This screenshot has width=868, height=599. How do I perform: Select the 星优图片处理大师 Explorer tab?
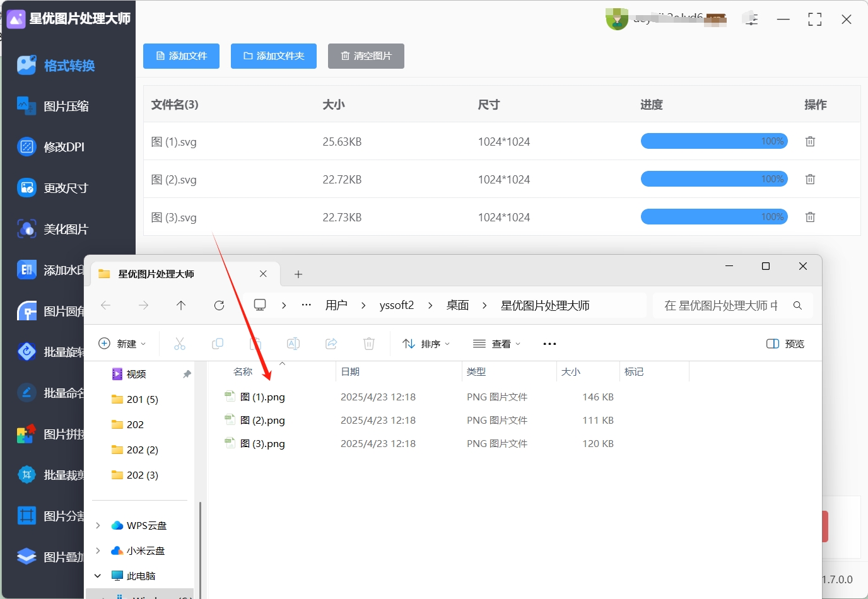[x=185, y=274]
